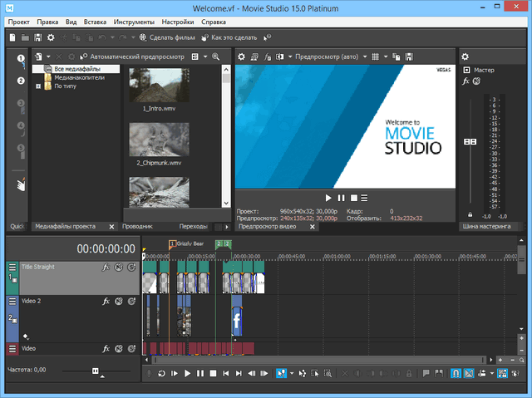
Task: Pause the preview window playback
Action: click(x=341, y=198)
